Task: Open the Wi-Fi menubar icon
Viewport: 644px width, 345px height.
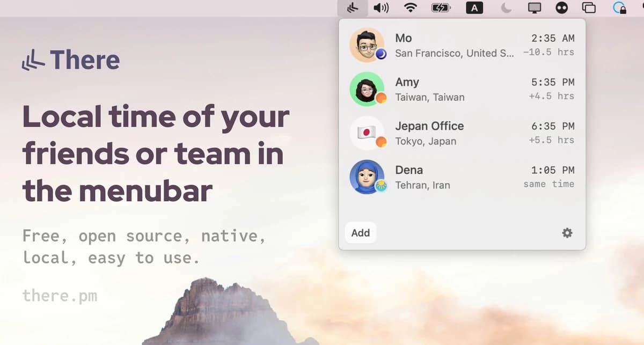Action: tap(411, 8)
